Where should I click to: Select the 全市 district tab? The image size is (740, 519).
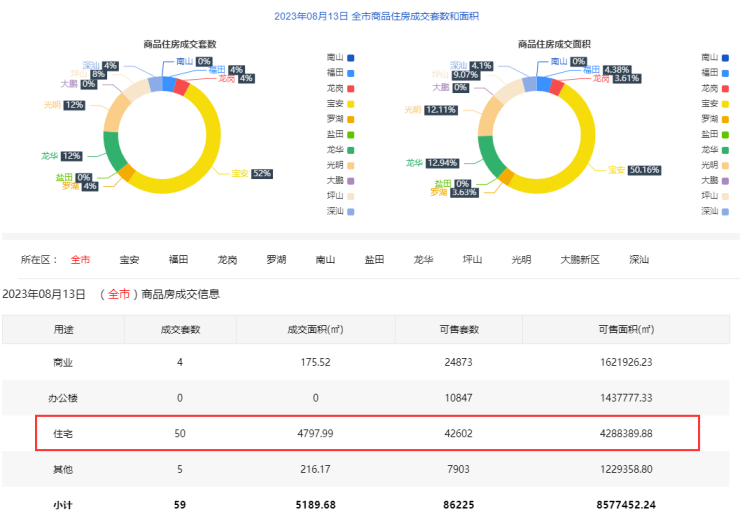pyautogui.click(x=80, y=260)
